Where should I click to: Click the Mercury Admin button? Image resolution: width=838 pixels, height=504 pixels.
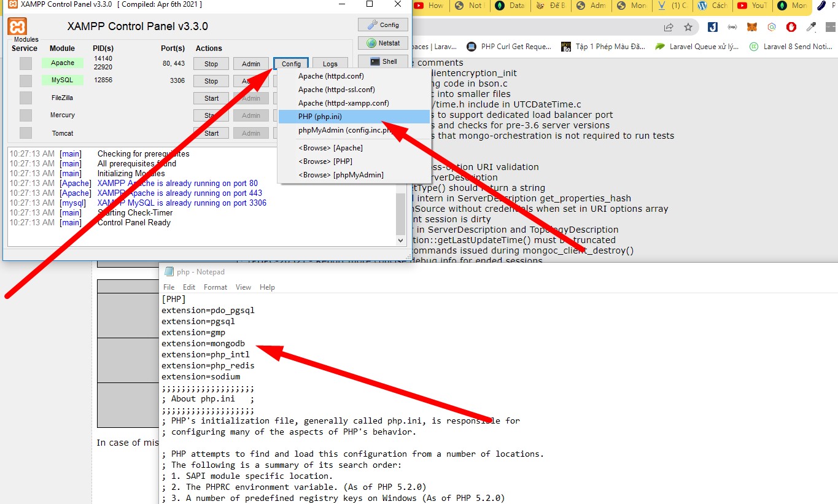pyautogui.click(x=251, y=115)
